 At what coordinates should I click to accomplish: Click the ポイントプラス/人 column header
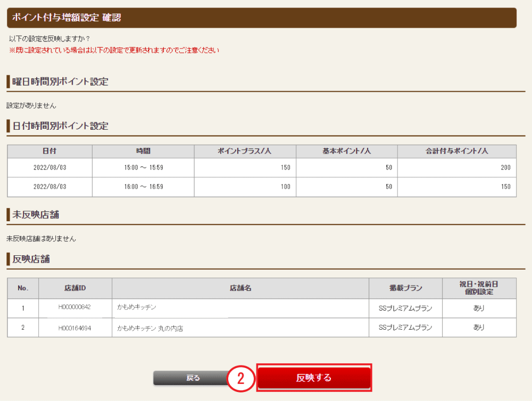pos(245,152)
